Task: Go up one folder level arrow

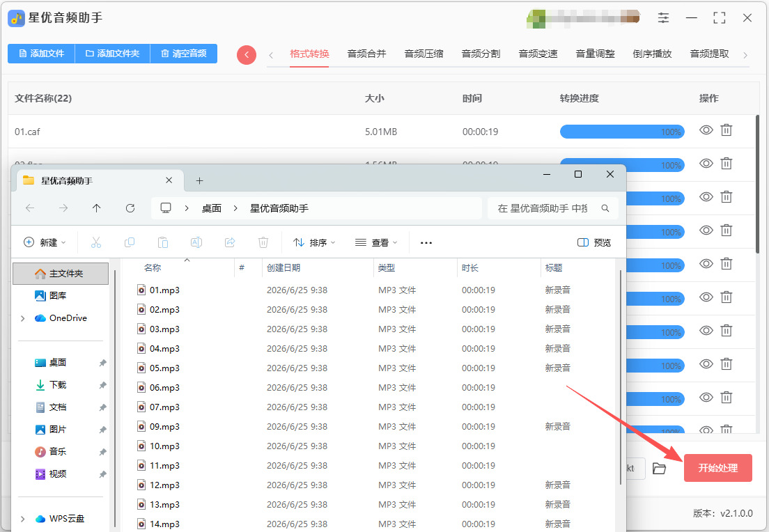Action: tap(97, 208)
